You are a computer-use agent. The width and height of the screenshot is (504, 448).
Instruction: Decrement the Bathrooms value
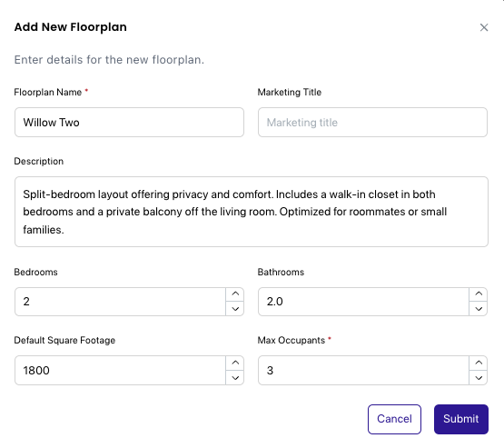(x=479, y=309)
